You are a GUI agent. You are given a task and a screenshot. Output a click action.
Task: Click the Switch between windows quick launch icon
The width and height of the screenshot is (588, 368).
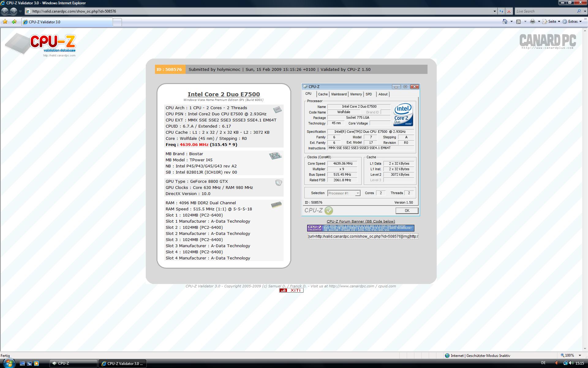(29, 363)
